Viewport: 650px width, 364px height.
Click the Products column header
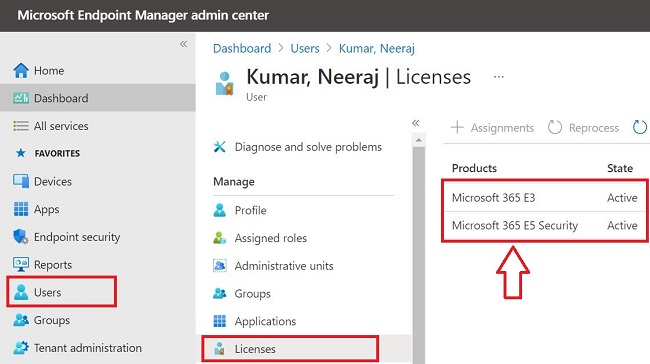pos(474,168)
